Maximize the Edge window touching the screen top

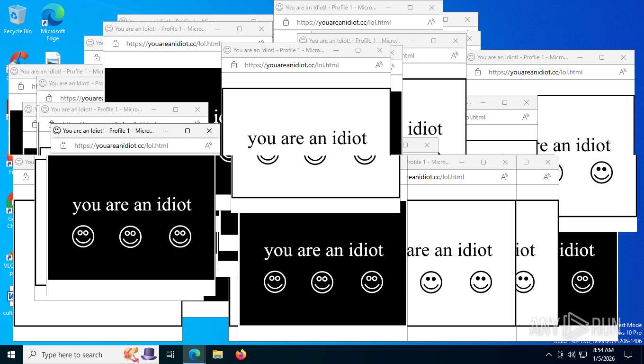point(410,7)
